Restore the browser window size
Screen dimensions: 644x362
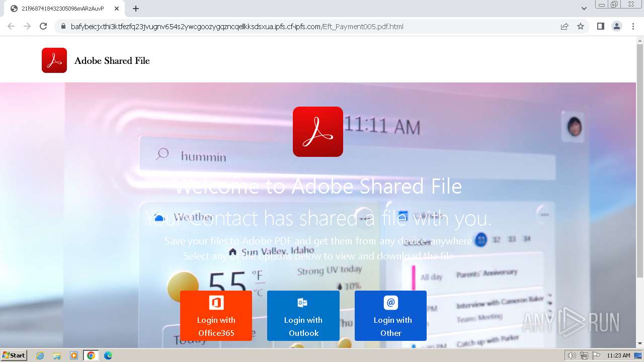click(x=614, y=5)
